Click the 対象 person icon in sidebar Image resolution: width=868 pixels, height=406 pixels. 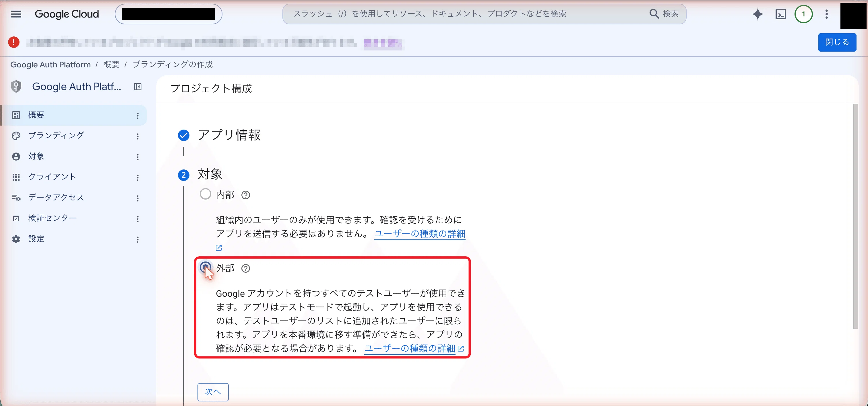16,157
